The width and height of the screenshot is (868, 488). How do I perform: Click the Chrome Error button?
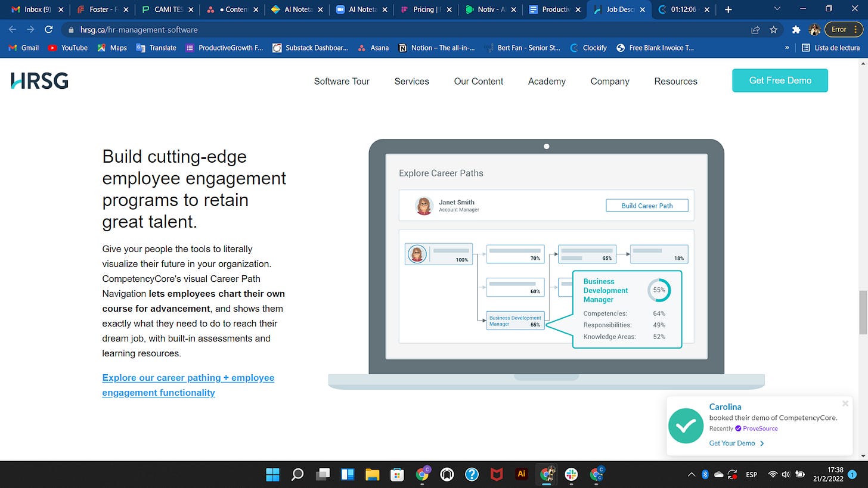844,29
